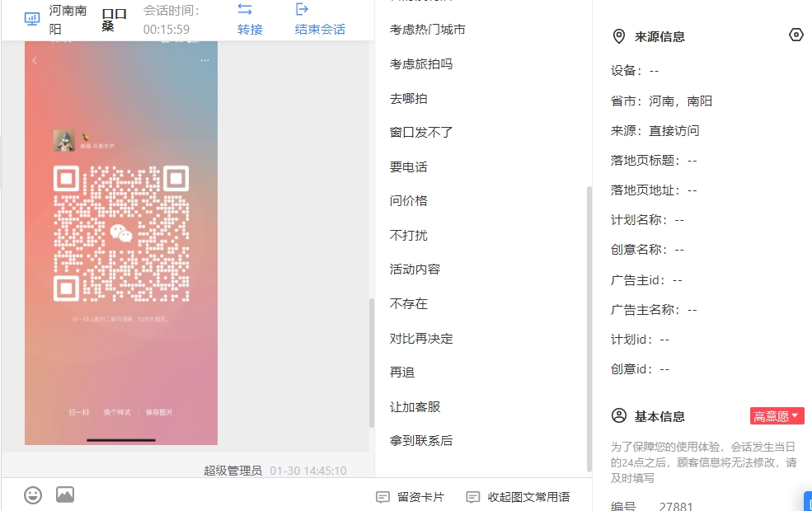Click the 广告主id field

(x=646, y=280)
